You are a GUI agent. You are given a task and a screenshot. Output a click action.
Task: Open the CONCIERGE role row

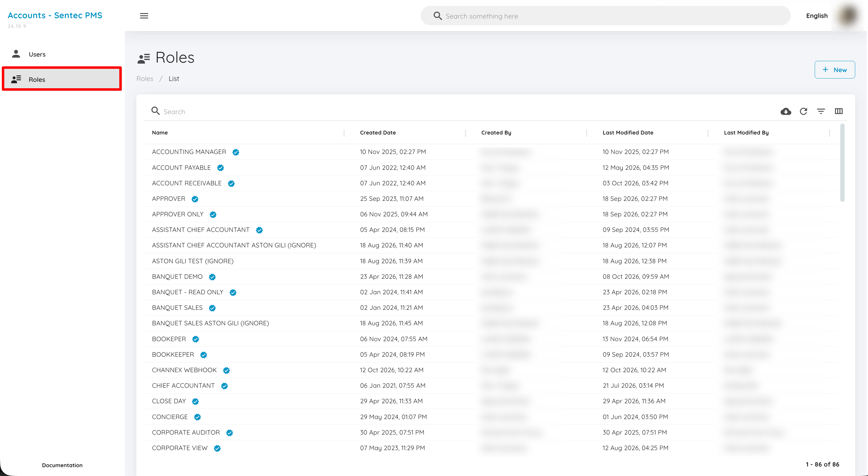491,417
